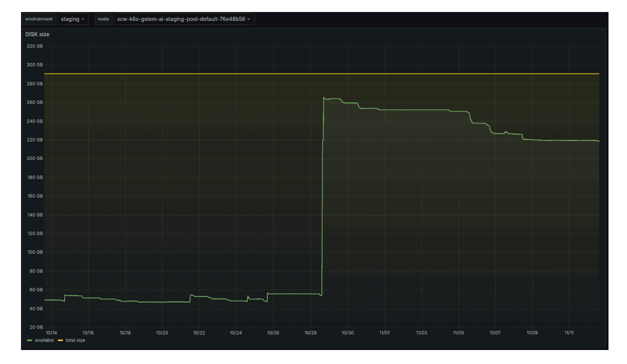Click the 10/28 x-axis date label
This screenshot has width=627, height=364.
click(x=310, y=332)
